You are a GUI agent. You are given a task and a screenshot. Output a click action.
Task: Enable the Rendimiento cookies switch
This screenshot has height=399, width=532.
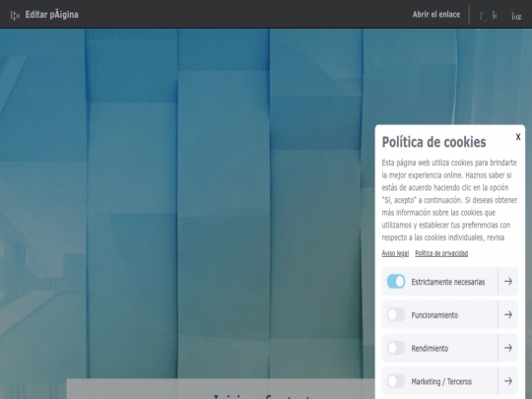pyautogui.click(x=396, y=348)
